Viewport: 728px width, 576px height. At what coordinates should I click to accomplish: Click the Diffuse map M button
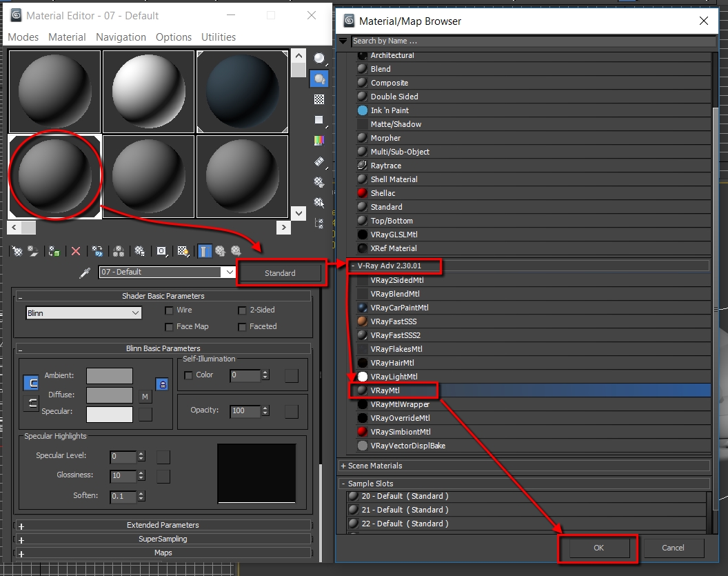tap(145, 396)
